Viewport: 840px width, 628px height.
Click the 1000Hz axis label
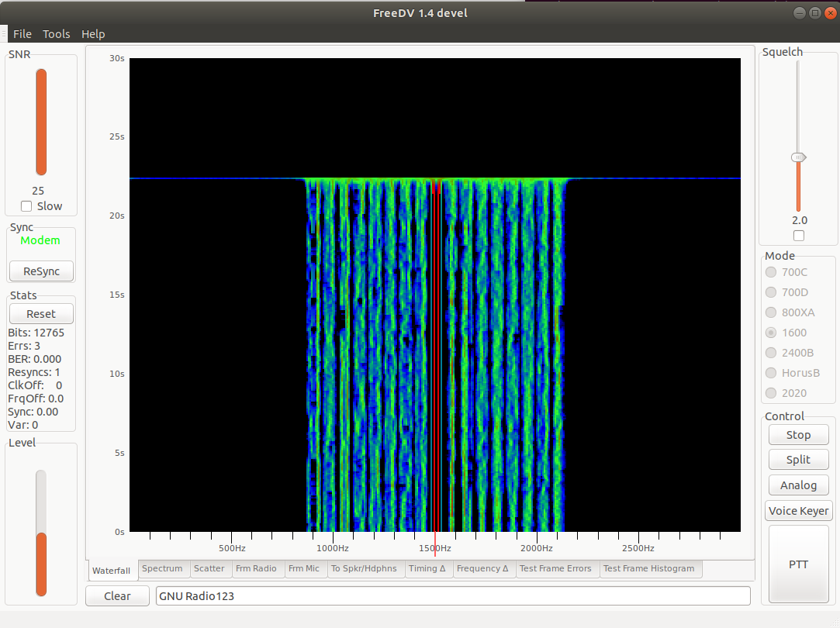pyautogui.click(x=332, y=548)
